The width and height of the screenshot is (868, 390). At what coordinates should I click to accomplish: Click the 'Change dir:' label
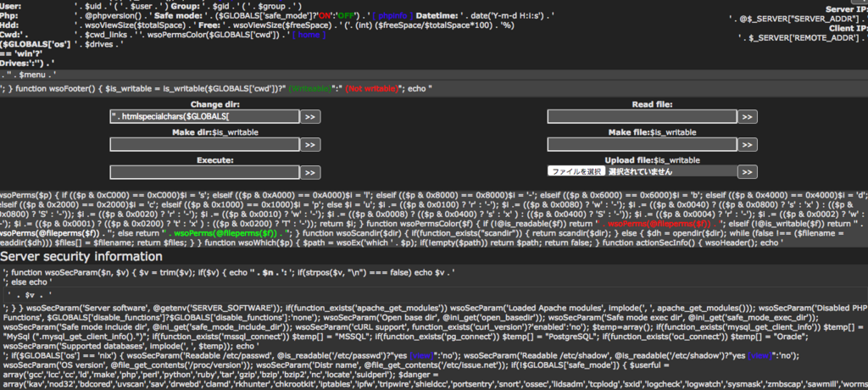click(214, 104)
